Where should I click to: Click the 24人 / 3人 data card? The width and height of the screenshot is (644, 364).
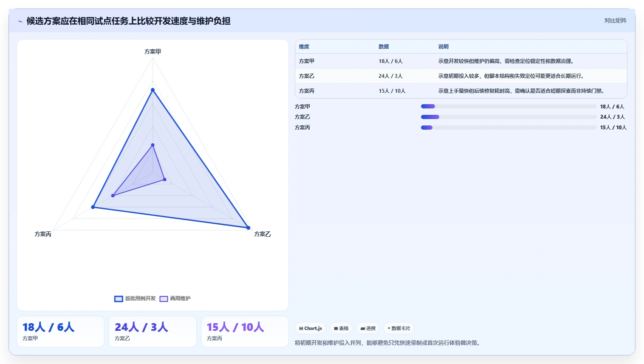coord(153,332)
